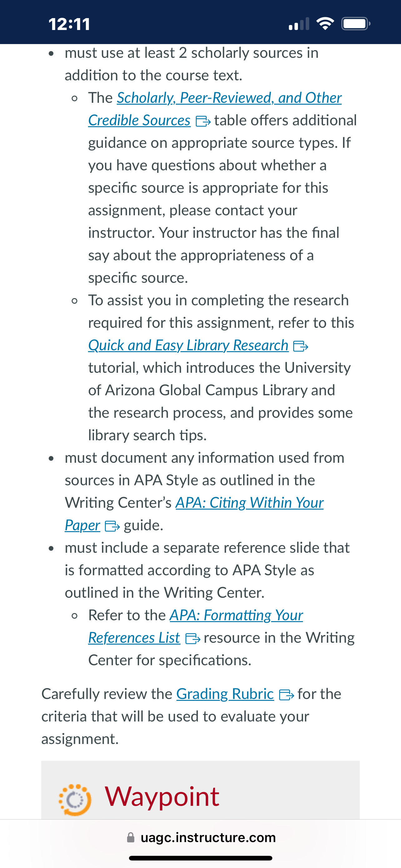
Task: Click external-link icon next to Paper
Action: tap(112, 526)
